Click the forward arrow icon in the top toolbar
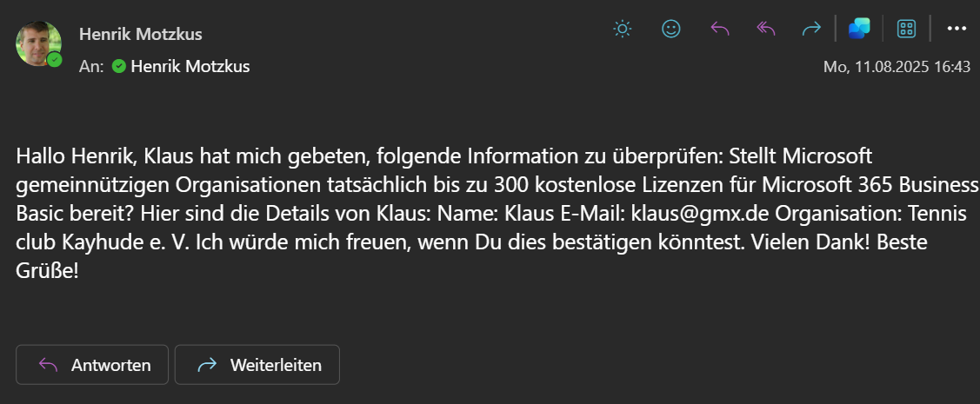980x404 pixels. [x=811, y=29]
